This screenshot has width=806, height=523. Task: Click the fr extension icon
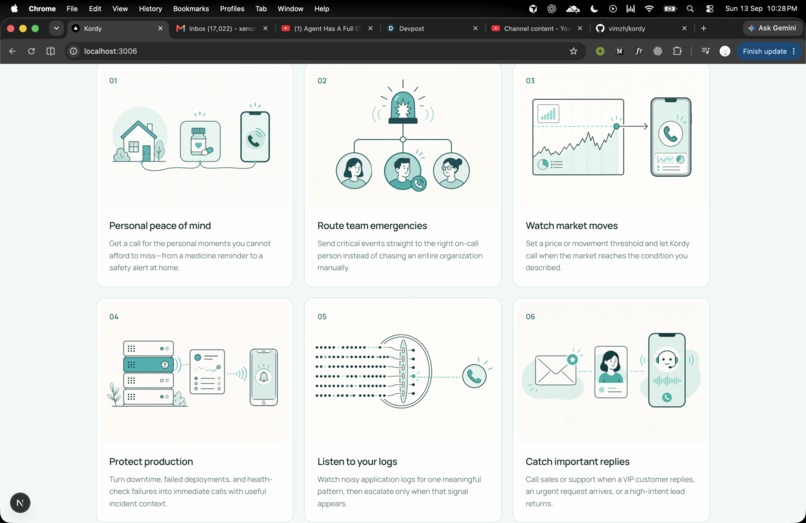(x=638, y=51)
